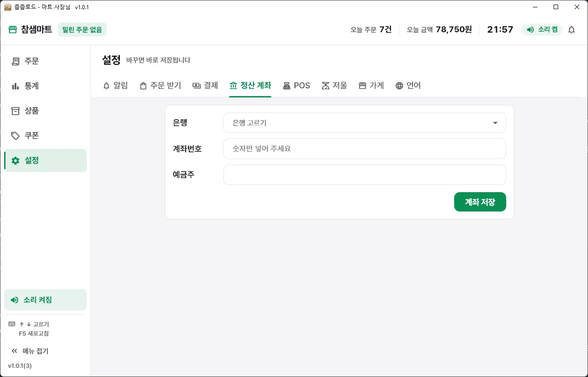
Task: Click the register icon on POS tab
Action: tap(287, 86)
